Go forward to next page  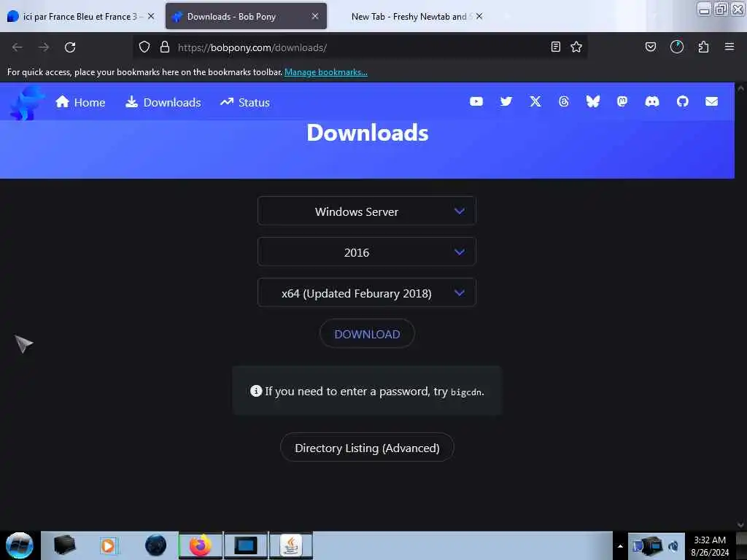[x=44, y=47]
